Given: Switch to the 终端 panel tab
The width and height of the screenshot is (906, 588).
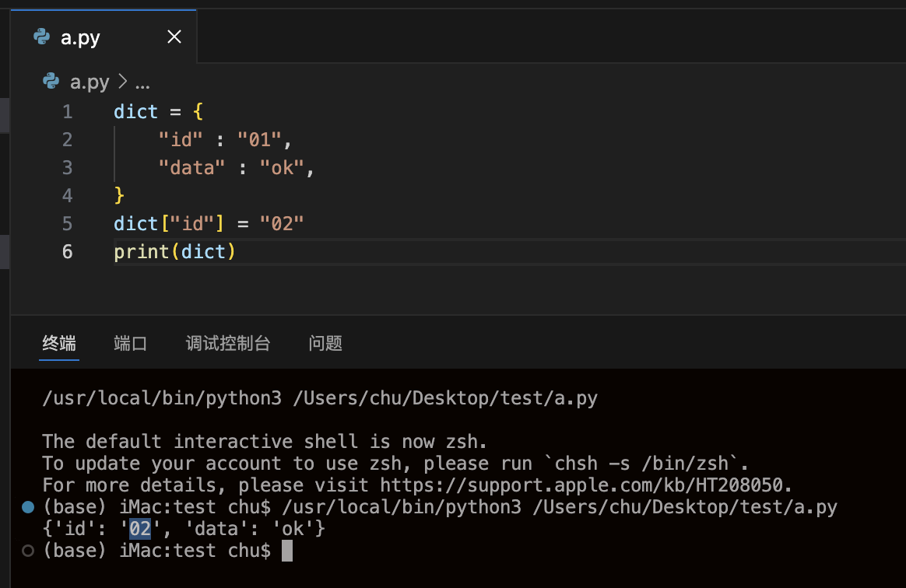Looking at the screenshot, I should [59, 343].
